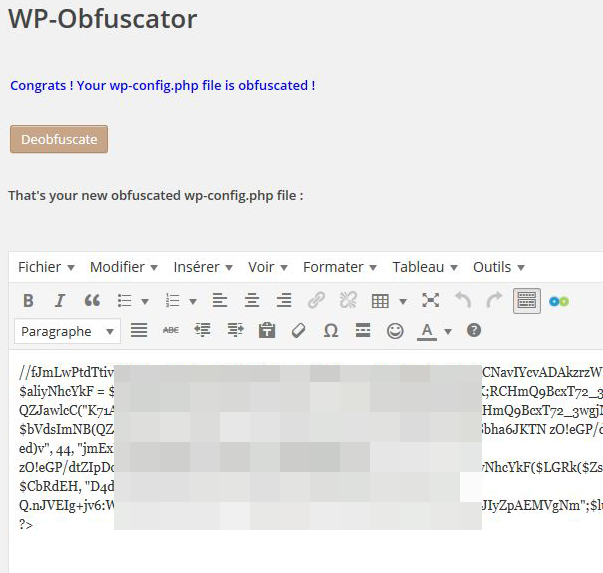Toggle italic formatting
This screenshot has height=573, width=603.
tap(60, 300)
